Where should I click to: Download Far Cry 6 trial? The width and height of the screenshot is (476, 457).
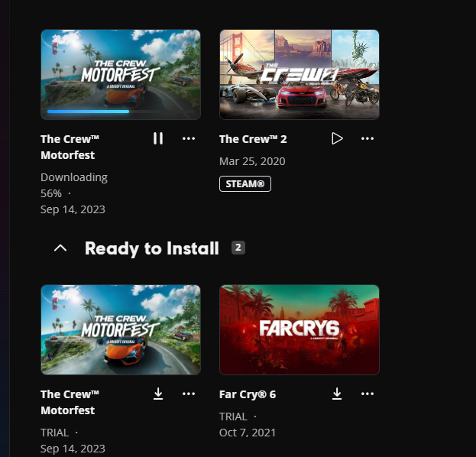point(337,394)
